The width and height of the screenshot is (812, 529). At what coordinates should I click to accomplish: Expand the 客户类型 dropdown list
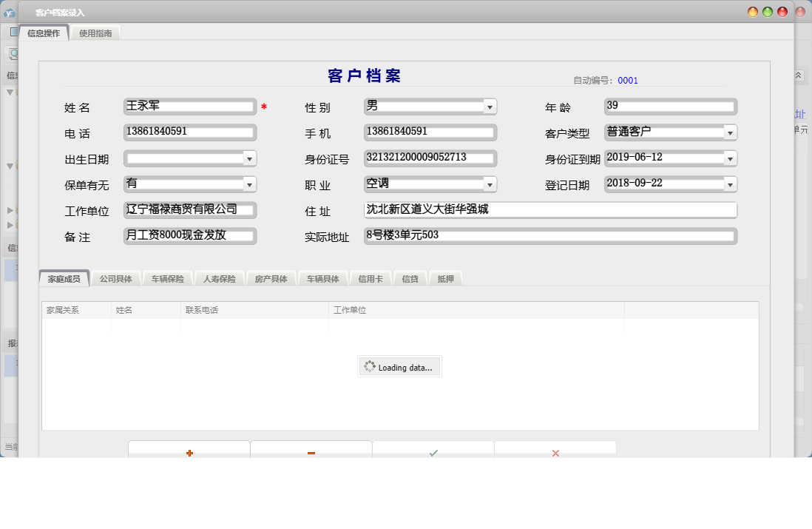click(730, 132)
